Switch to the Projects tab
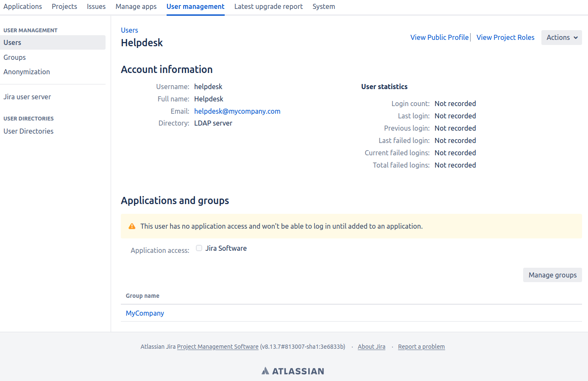Screen dimensions: 588x381 [x=64, y=6]
